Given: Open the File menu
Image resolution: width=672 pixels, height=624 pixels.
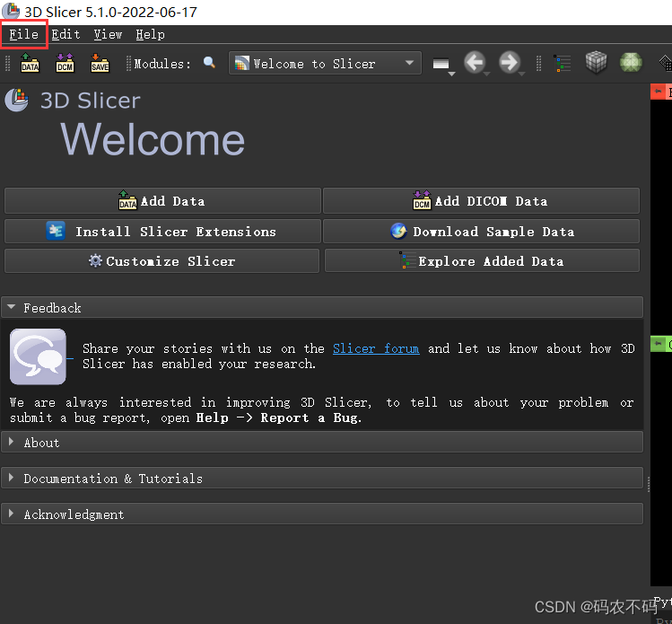Looking at the screenshot, I should pos(24,34).
